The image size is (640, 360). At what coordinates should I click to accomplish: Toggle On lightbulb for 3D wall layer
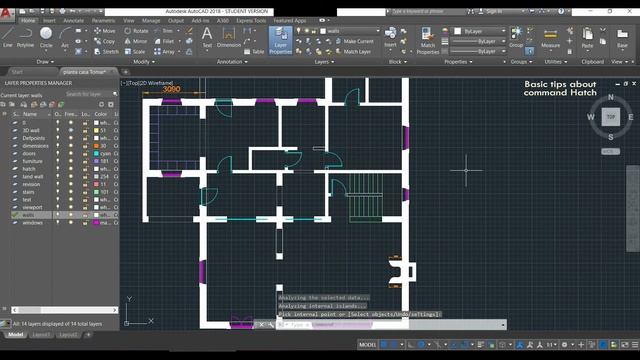click(58, 130)
